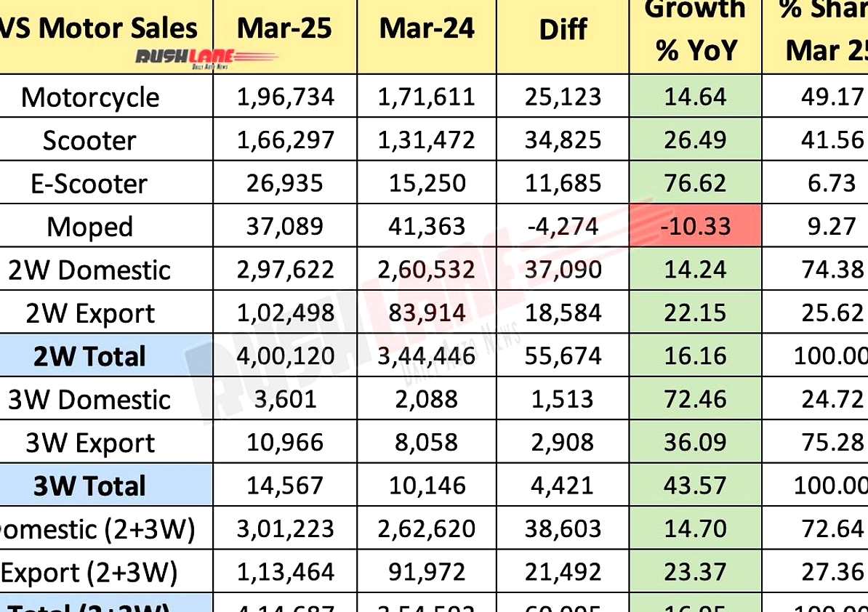
Task: Click the 3W Export growth cell 36.09
Action: [695, 442]
